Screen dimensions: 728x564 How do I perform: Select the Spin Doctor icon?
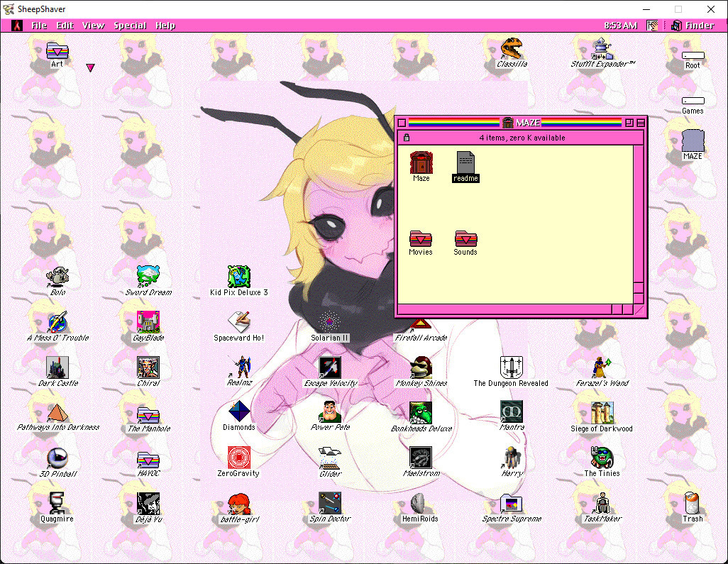tap(330, 503)
